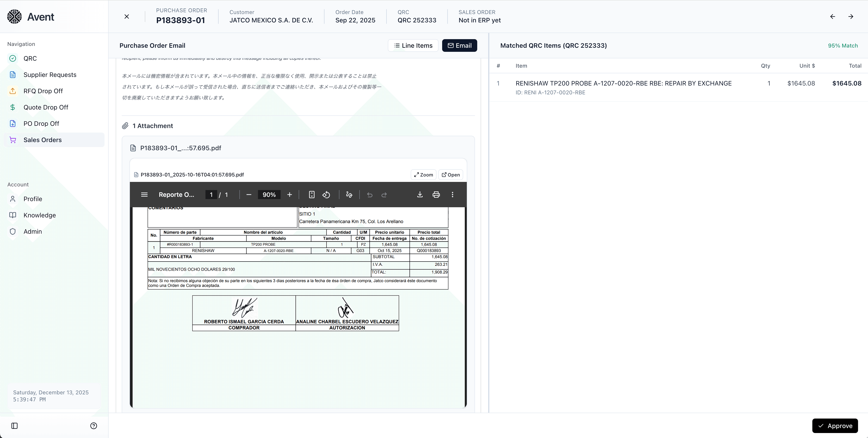Click the PDF page number field
The image size is (868, 438).
tap(211, 195)
